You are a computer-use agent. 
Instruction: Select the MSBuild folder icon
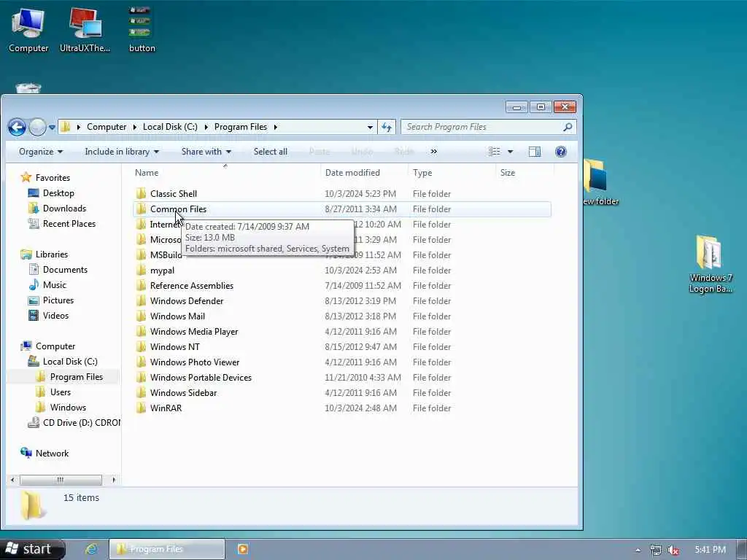coord(141,254)
